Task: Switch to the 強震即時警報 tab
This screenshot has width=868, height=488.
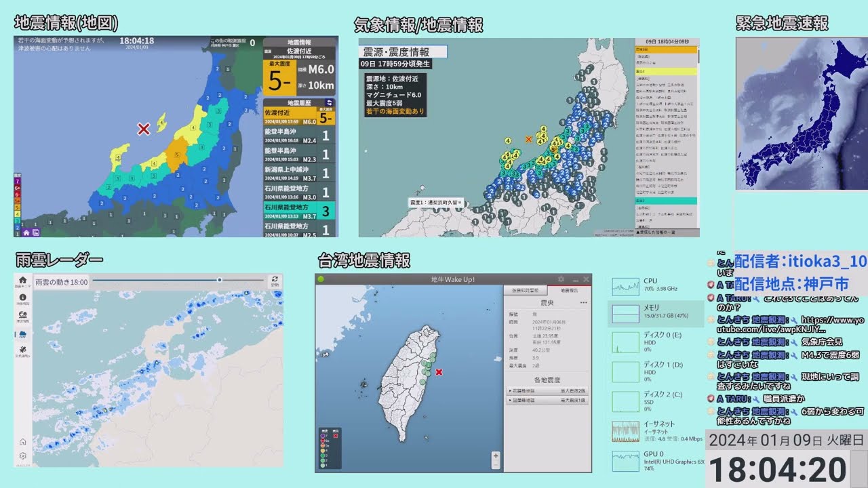Action: click(x=526, y=290)
